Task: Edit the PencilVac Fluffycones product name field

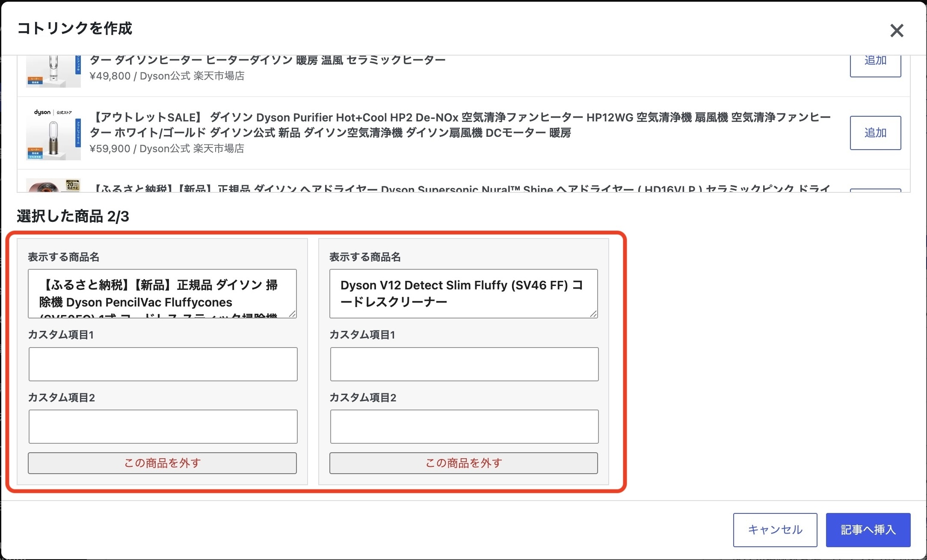Action: point(162,294)
